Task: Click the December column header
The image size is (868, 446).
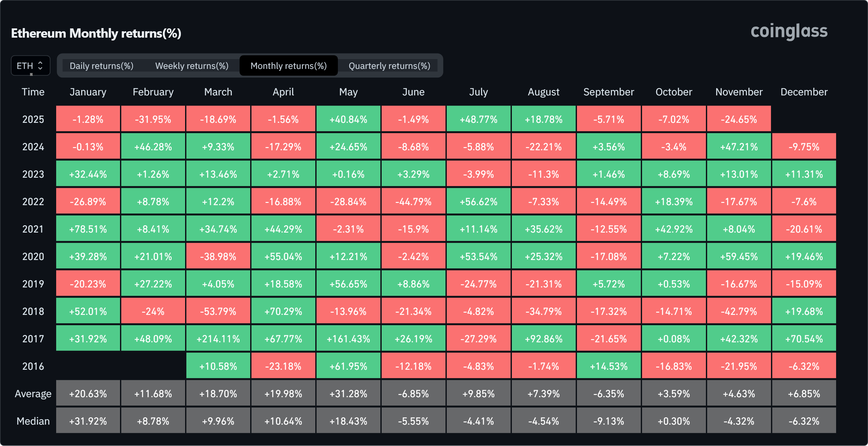Action: pyautogui.click(x=804, y=92)
